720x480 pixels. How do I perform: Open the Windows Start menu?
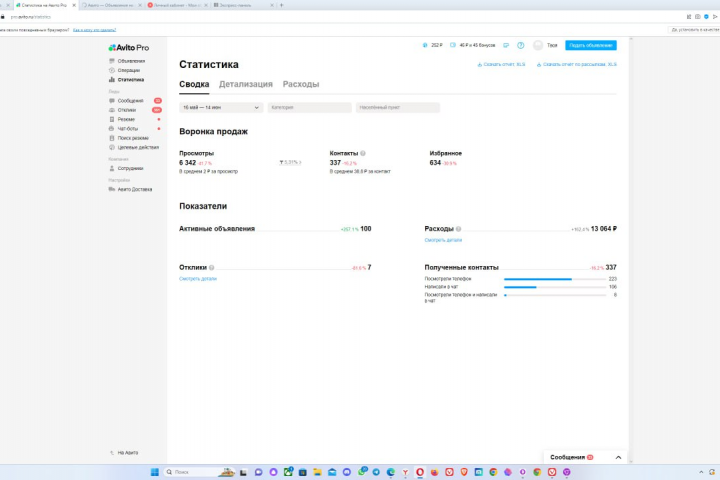155,472
